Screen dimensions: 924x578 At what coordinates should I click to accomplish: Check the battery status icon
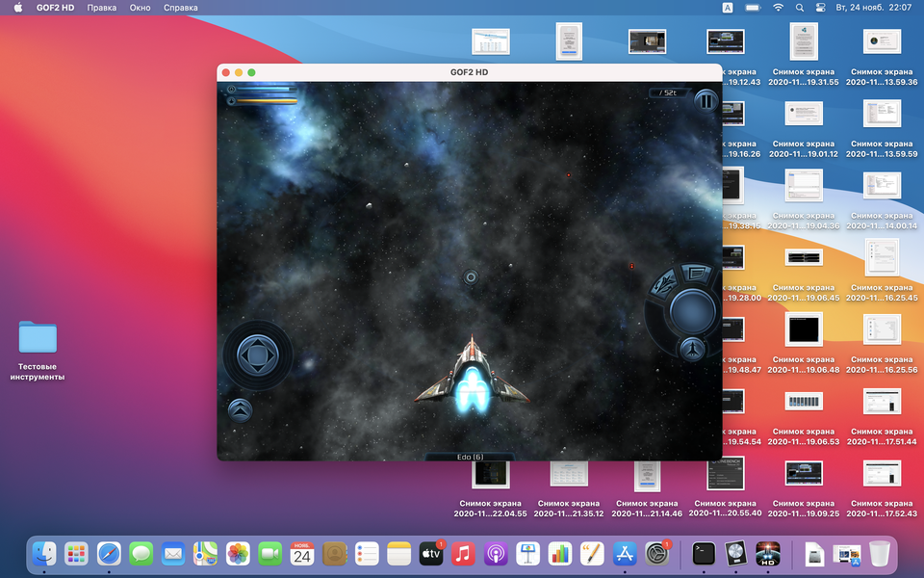click(753, 8)
